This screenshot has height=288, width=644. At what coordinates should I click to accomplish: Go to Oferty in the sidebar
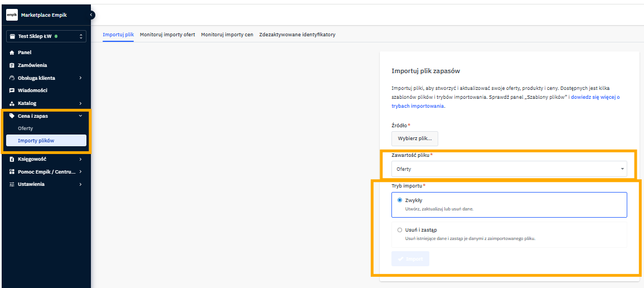click(26, 128)
